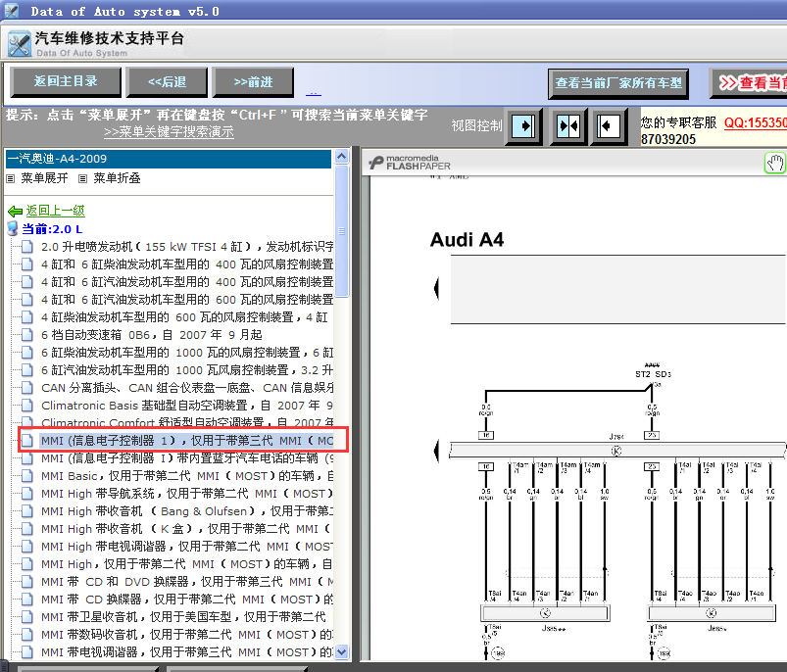Open 2.0 升电喷发动机 155 kW TFSI document
The image size is (787, 672).
[x=187, y=247]
